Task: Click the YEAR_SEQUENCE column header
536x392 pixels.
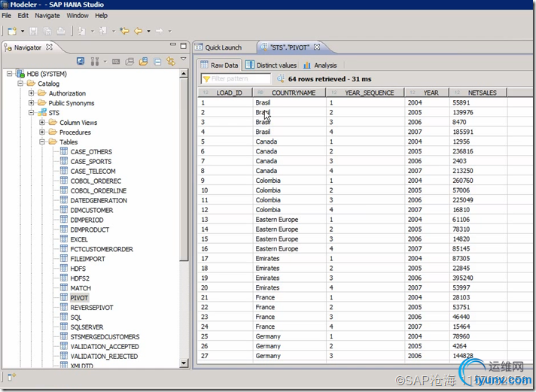Action: coord(365,93)
